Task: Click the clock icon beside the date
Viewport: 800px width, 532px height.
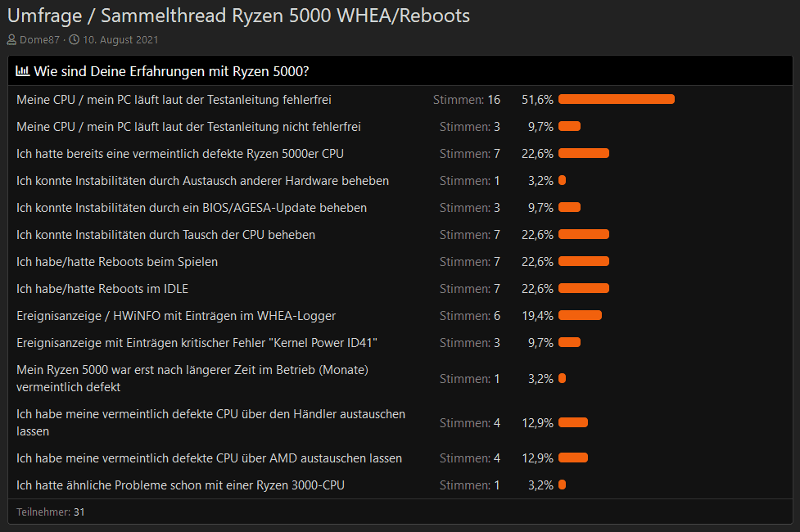Action: 74,40
